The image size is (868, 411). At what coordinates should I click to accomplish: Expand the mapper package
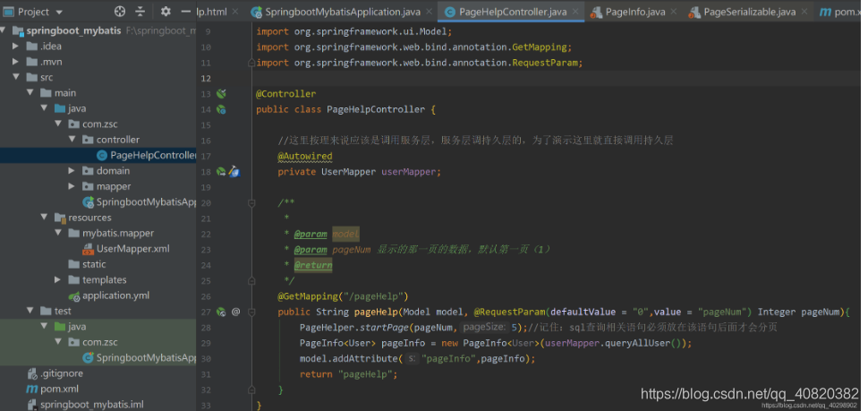click(x=72, y=186)
